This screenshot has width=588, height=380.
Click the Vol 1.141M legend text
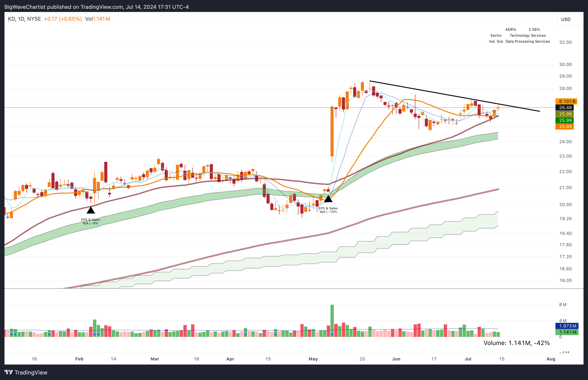click(97, 19)
